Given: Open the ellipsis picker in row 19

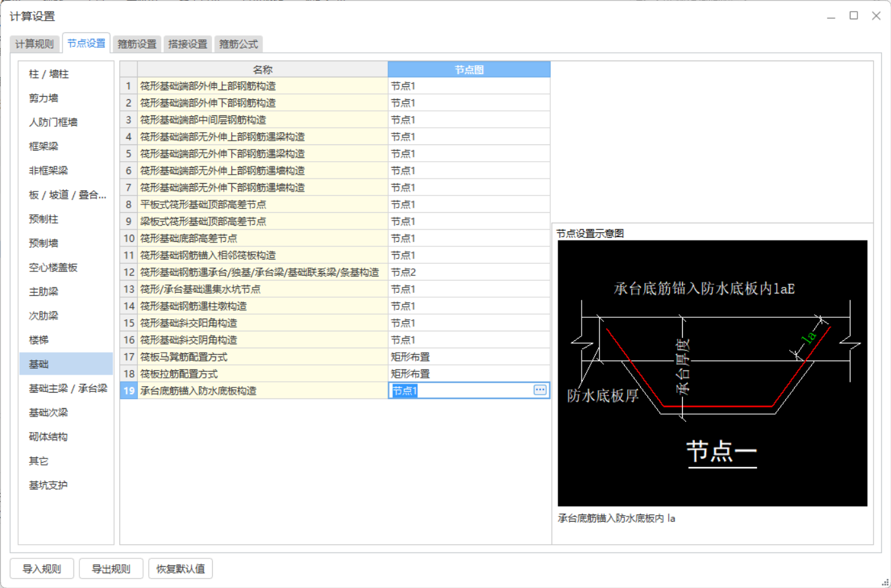Looking at the screenshot, I should (x=540, y=390).
